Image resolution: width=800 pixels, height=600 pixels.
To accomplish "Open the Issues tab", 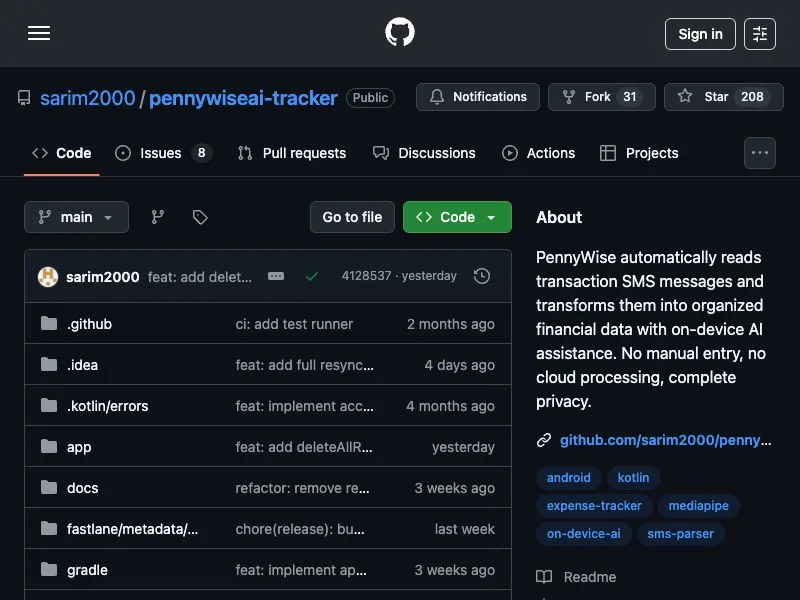I will [x=163, y=153].
